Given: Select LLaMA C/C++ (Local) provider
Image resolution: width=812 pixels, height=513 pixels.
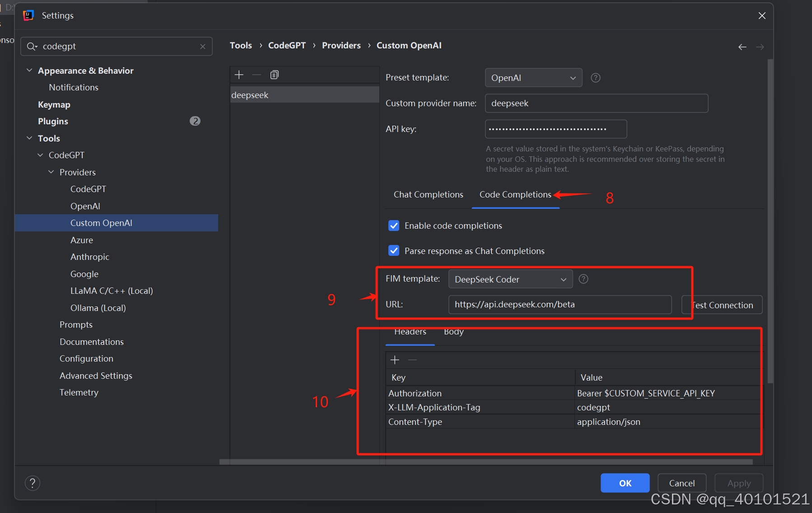Looking at the screenshot, I should point(112,291).
